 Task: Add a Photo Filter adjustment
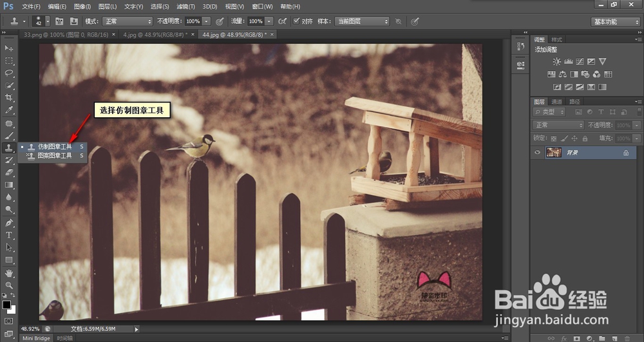tap(585, 74)
